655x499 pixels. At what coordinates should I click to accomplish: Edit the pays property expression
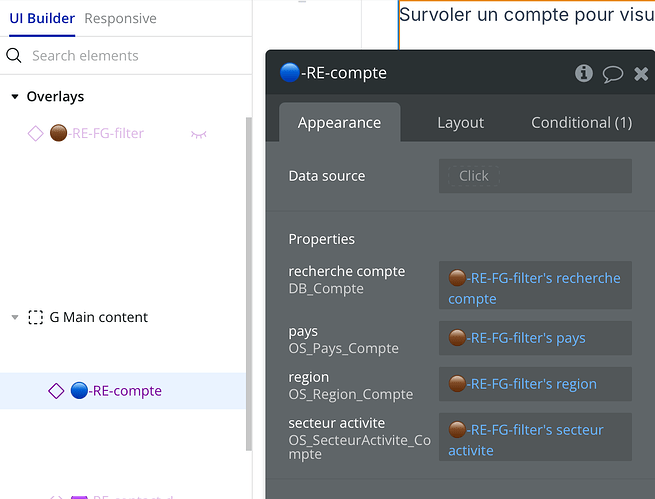[535, 338]
